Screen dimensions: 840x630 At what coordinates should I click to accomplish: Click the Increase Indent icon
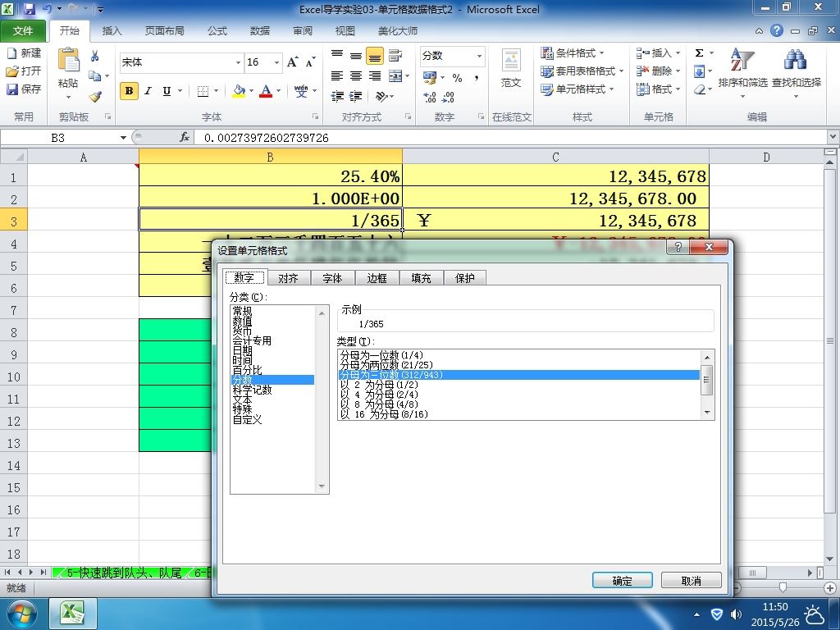(356, 97)
